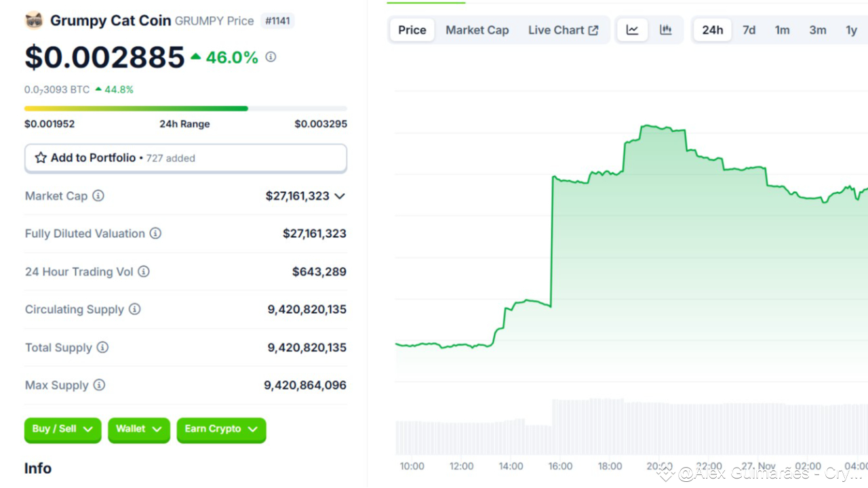The width and height of the screenshot is (868, 488).
Task: Open the price change info icon beside 46.0%
Action: pos(271,57)
